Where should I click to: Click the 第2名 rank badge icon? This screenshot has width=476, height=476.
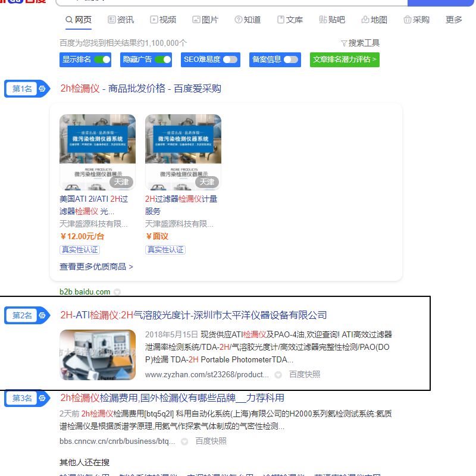click(27, 315)
